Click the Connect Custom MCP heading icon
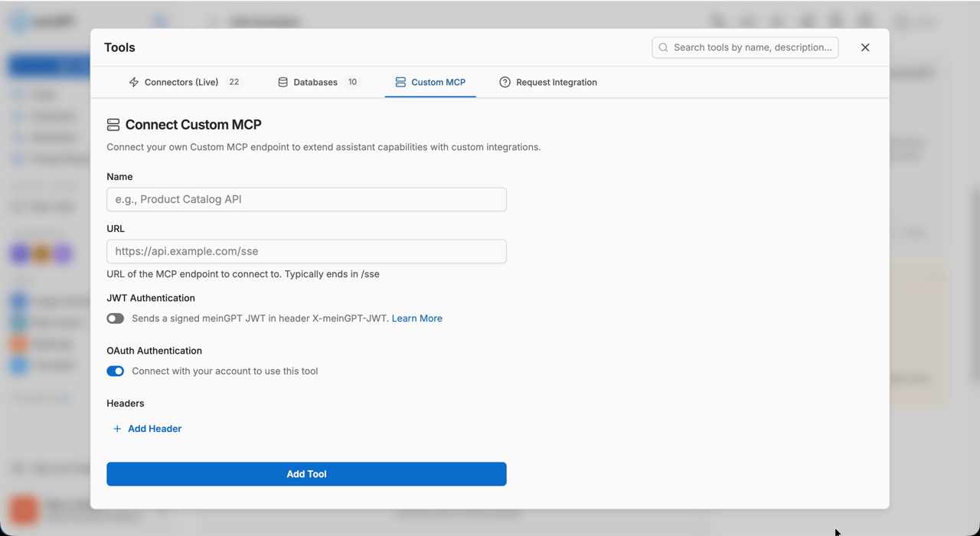The height and width of the screenshot is (536, 980). click(113, 125)
